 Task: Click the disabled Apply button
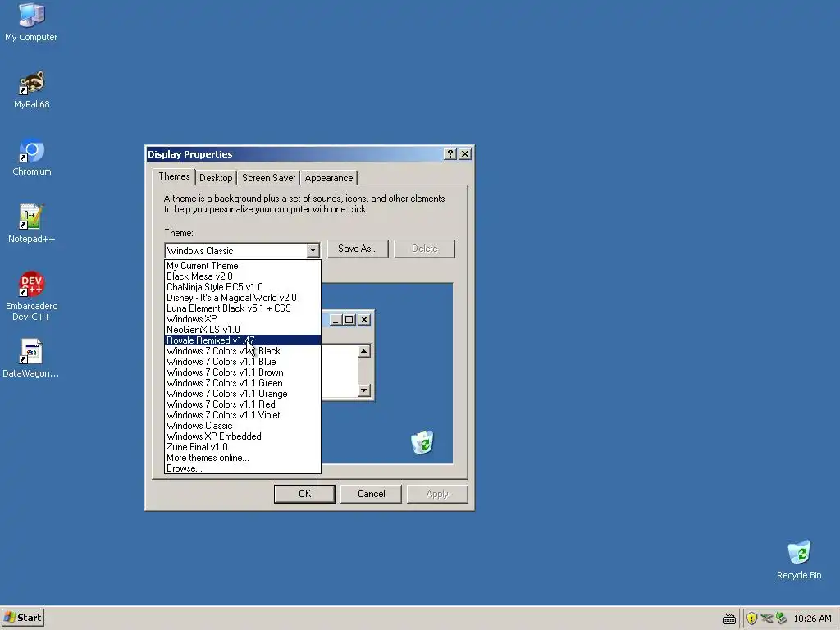click(x=437, y=494)
